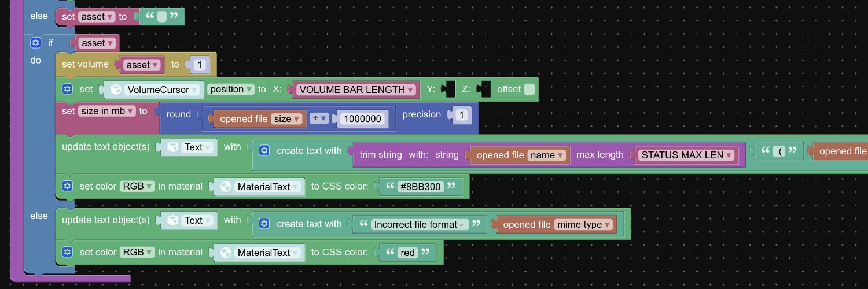
Task: Open gear on set color red block
Action: 67,252
